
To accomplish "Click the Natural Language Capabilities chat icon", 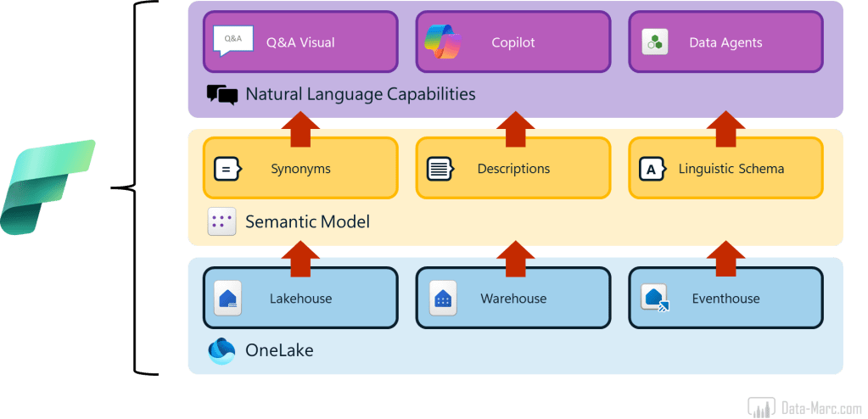I will coord(222,94).
